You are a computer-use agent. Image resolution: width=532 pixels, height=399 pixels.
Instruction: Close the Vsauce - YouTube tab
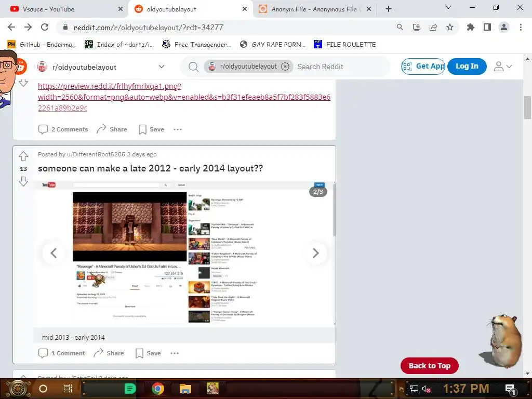(121, 9)
